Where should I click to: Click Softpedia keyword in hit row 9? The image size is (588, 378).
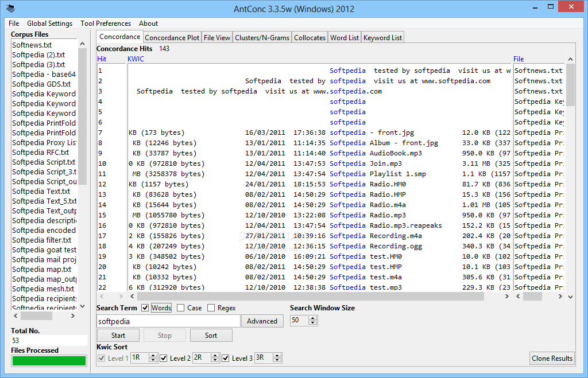pyautogui.click(x=347, y=153)
